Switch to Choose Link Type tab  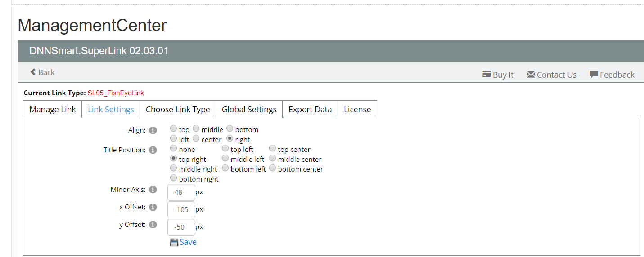(x=178, y=109)
